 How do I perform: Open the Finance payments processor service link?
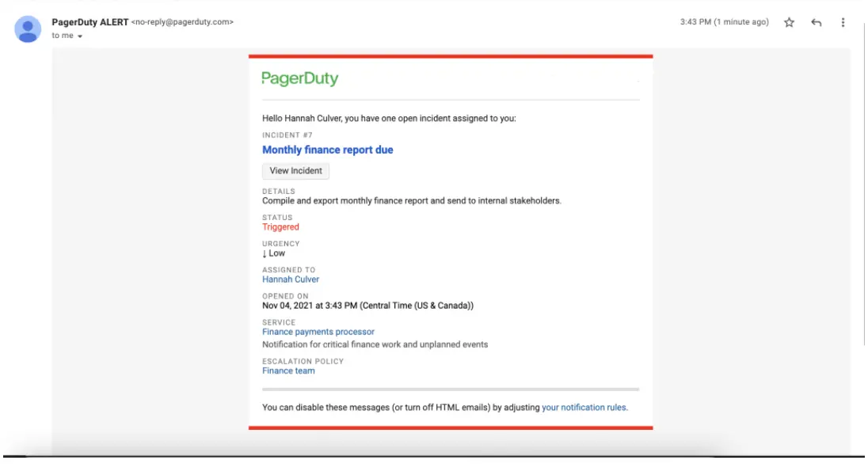pyautogui.click(x=318, y=332)
